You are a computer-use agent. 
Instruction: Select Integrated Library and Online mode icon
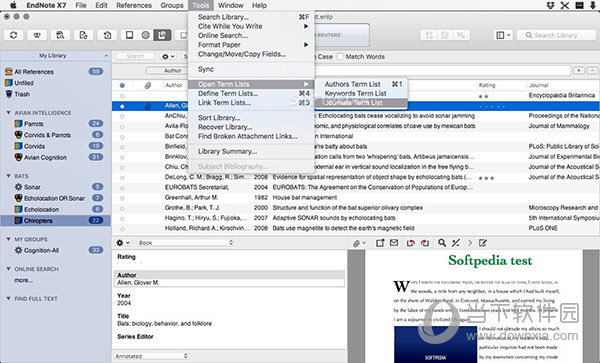[x=162, y=35]
